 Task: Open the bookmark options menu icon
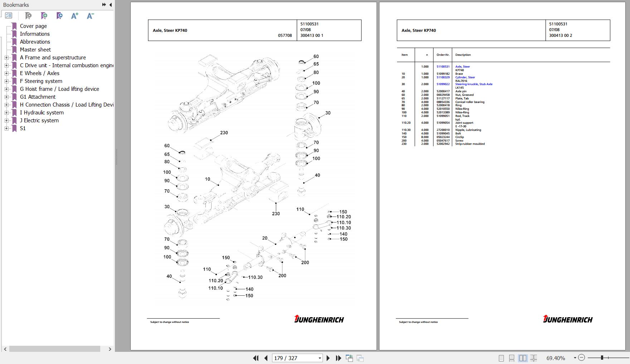tap(9, 16)
